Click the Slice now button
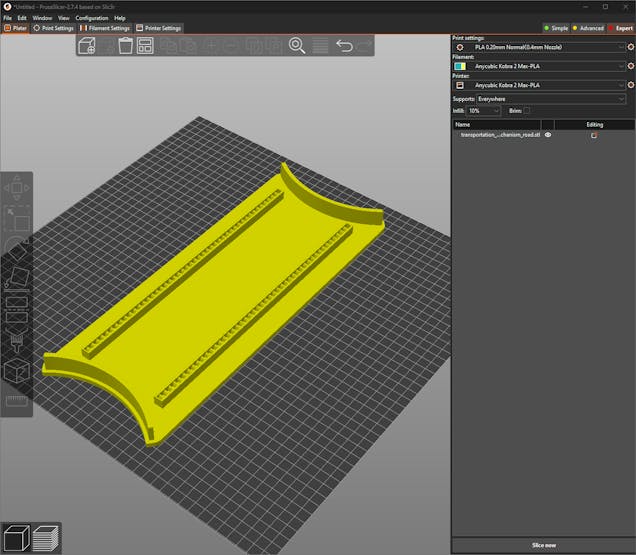Viewport: 636px width, 555px height. point(543,545)
